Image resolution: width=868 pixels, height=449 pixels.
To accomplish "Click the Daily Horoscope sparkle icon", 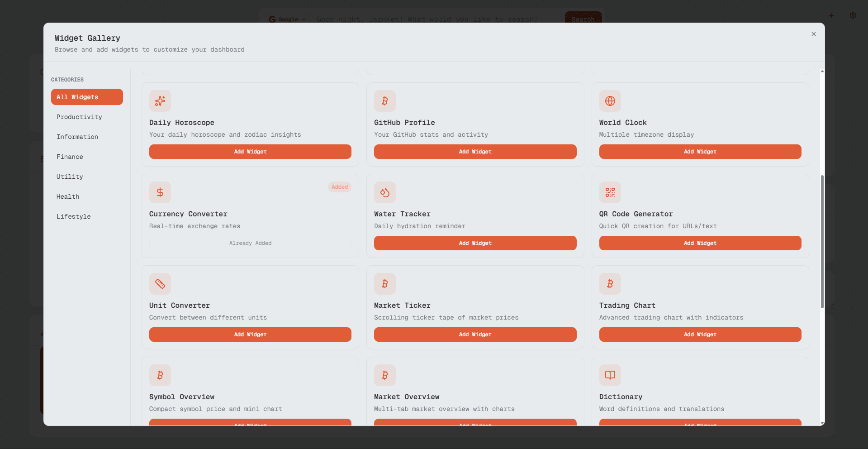I will [x=160, y=100].
